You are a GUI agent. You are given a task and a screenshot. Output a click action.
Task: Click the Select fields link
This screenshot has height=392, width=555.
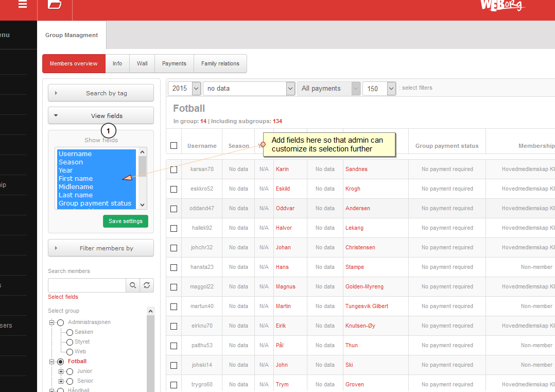(x=63, y=297)
